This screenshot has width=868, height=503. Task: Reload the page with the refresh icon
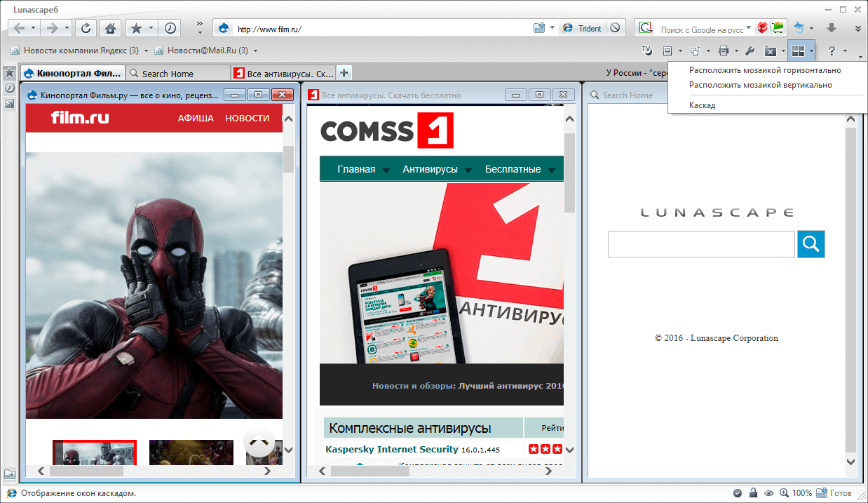86,28
